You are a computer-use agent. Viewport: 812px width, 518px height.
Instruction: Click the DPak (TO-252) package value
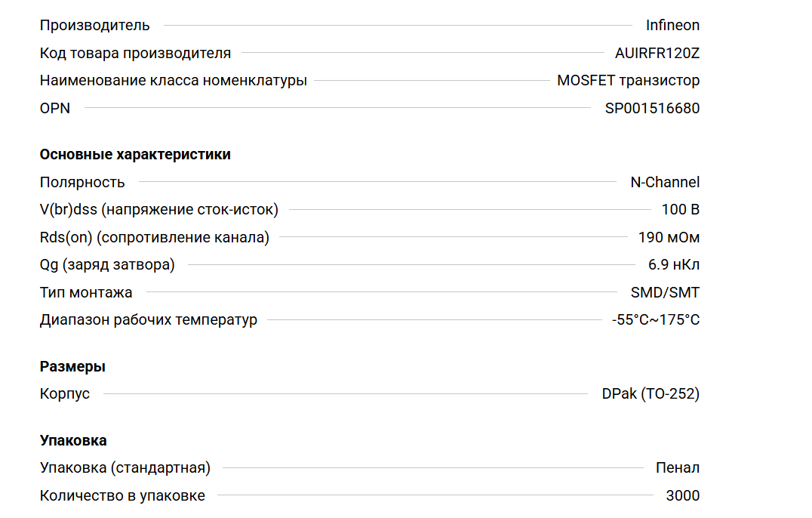[651, 393]
